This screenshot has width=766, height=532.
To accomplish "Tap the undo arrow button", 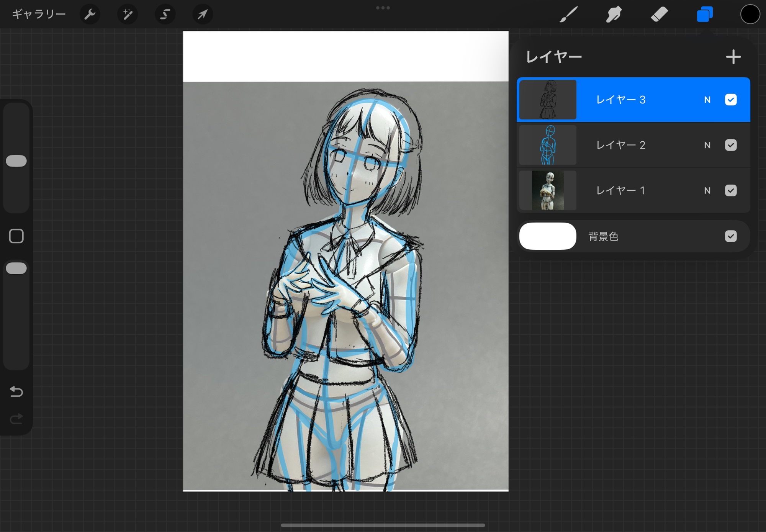I will [x=16, y=391].
